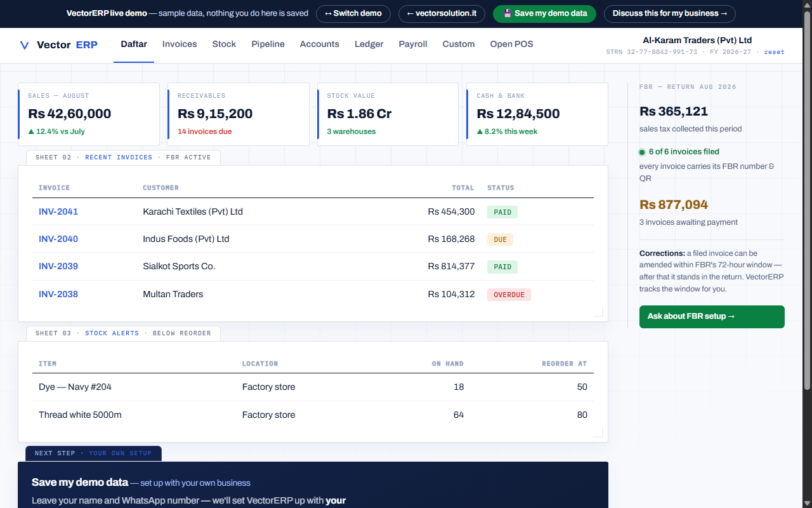Open the Accounts tab
Image resolution: width=812 pixels, height=508 pixels.
click(x=319, y=44)
